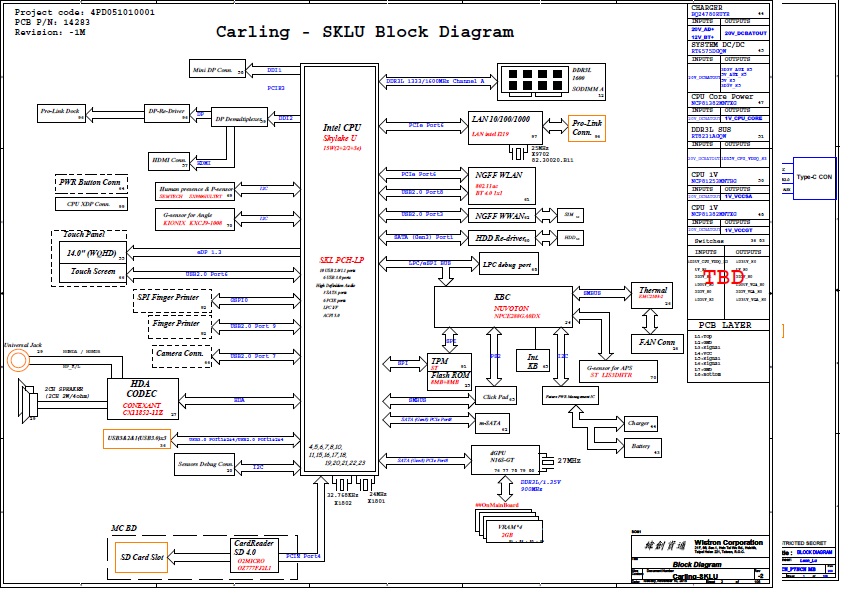Viewport: 851px width, 601px height.
Task: Click the FAN Conn block
Action: (657, 343)
